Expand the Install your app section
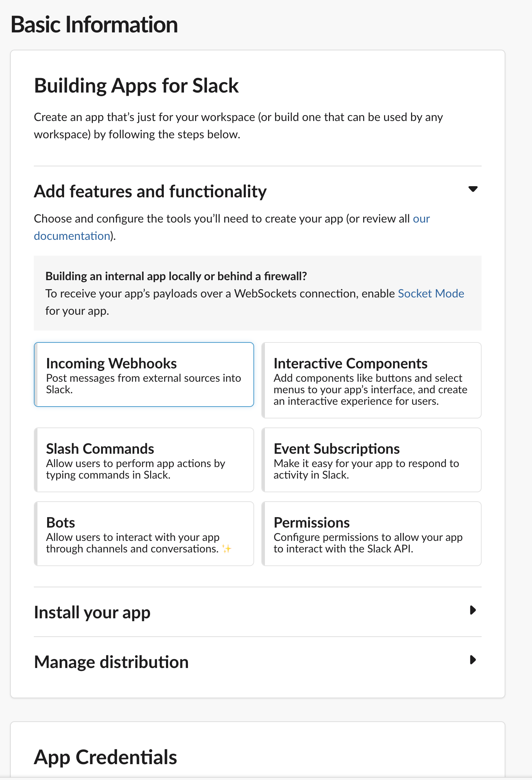The image size is (532, 780). point(473,610)
